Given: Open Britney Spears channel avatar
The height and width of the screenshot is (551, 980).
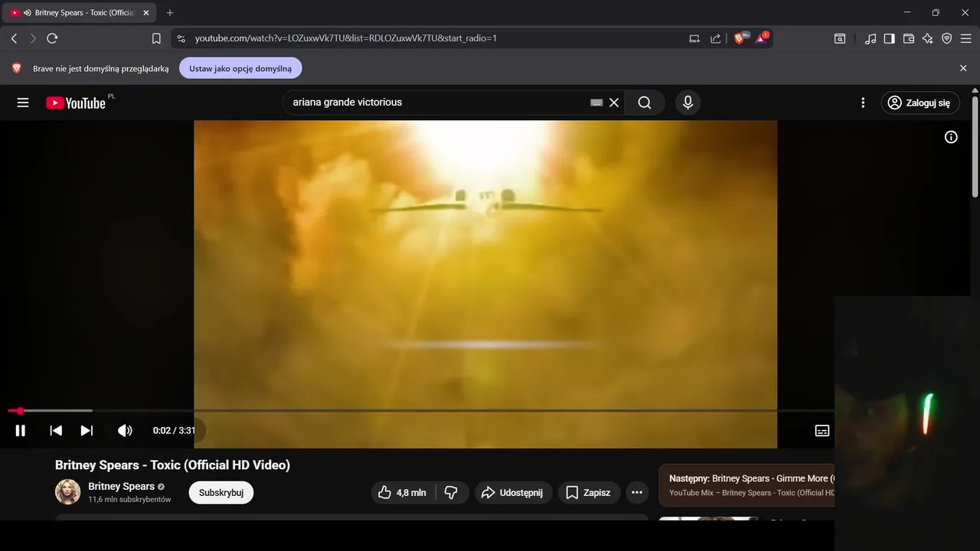Looking at the screenshot, I should [67, 492].
